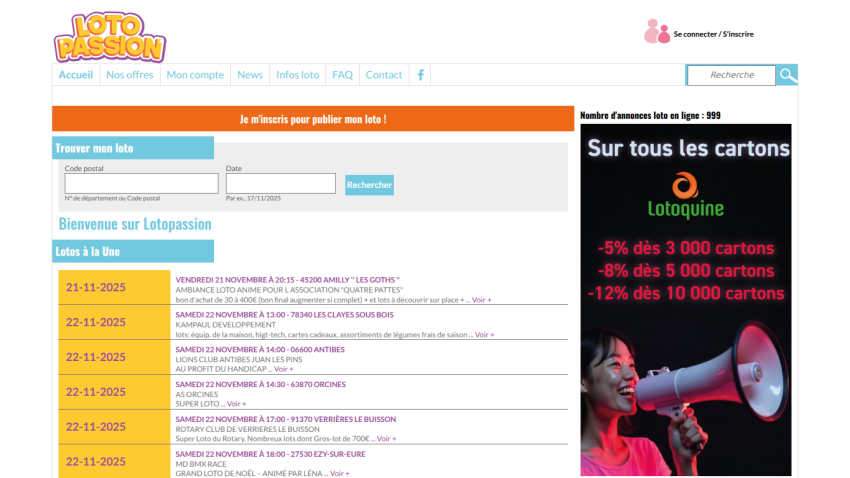Open the Facebook page icon

click(420, 75)
